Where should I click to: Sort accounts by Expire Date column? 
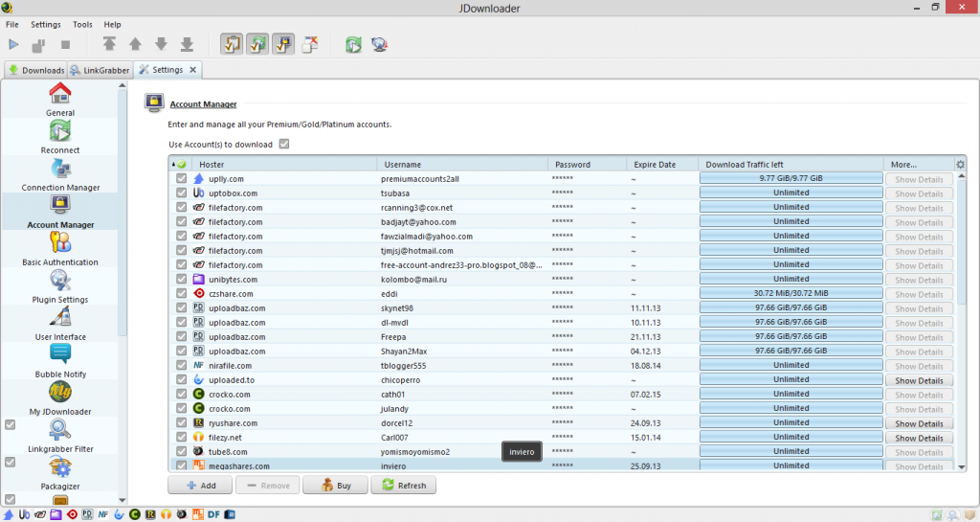click(662, 165)
